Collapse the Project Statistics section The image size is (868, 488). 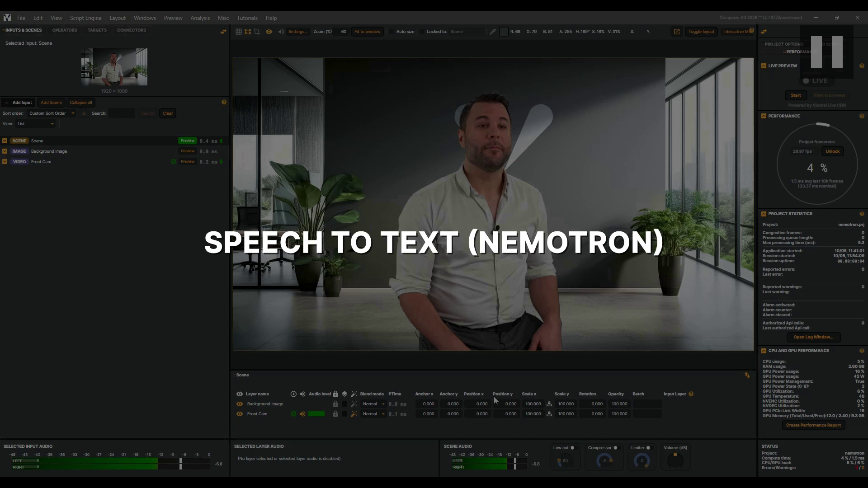click(x=764, y=214)
